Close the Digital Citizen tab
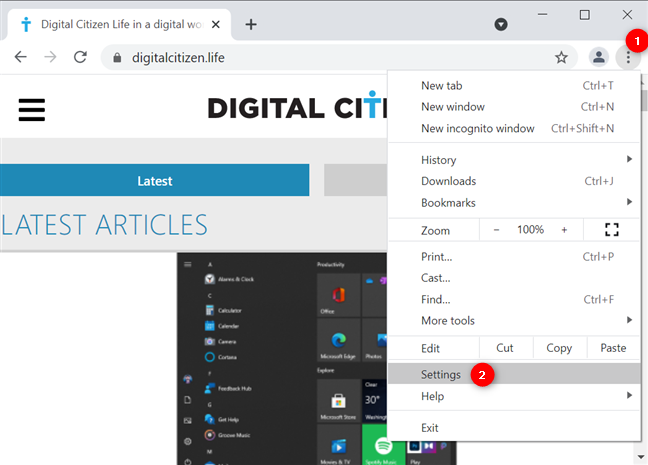Viewport: 648px width, 465px height. (x=216, y=25)
